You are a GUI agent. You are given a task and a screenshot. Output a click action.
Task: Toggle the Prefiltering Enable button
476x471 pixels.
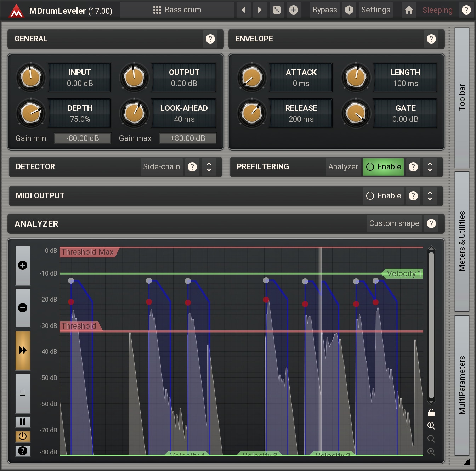click(x=383, y=167)
